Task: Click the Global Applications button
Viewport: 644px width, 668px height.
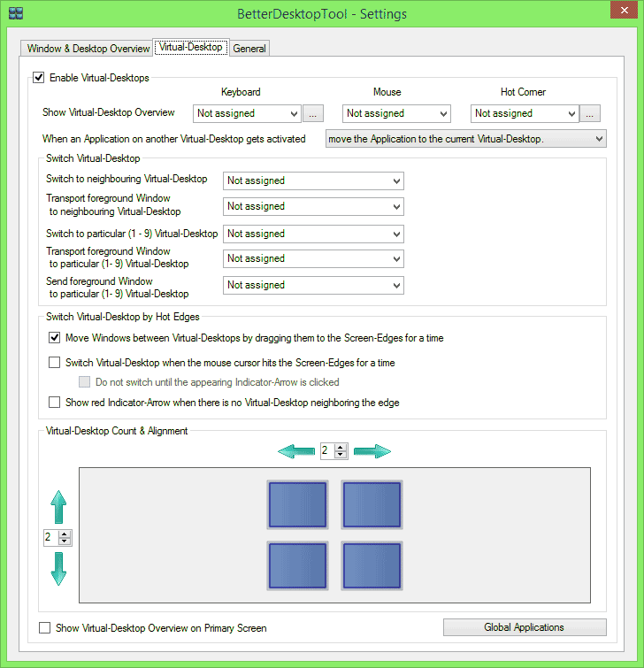Action: coord(524,627)
